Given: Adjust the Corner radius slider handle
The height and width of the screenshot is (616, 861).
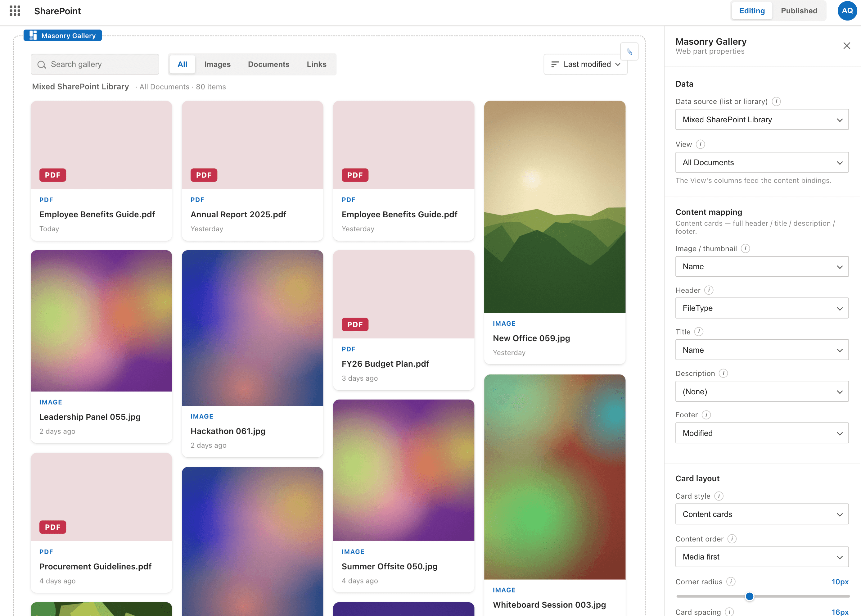Looking at the screenshot, I should click(x=749, y=596).
